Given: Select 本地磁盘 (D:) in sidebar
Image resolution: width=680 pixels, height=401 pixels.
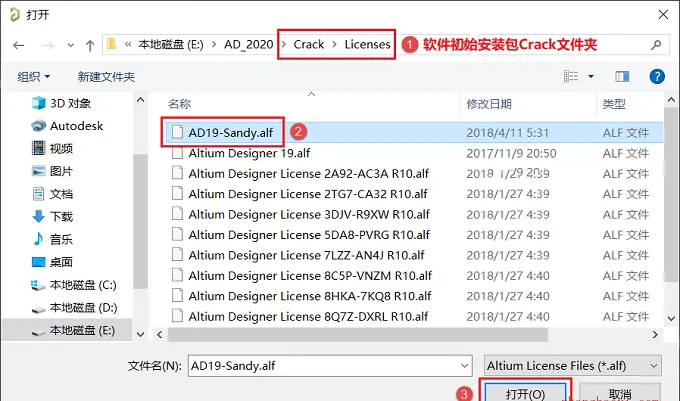Looking at the screenshot, I should (x=74, y=308).
